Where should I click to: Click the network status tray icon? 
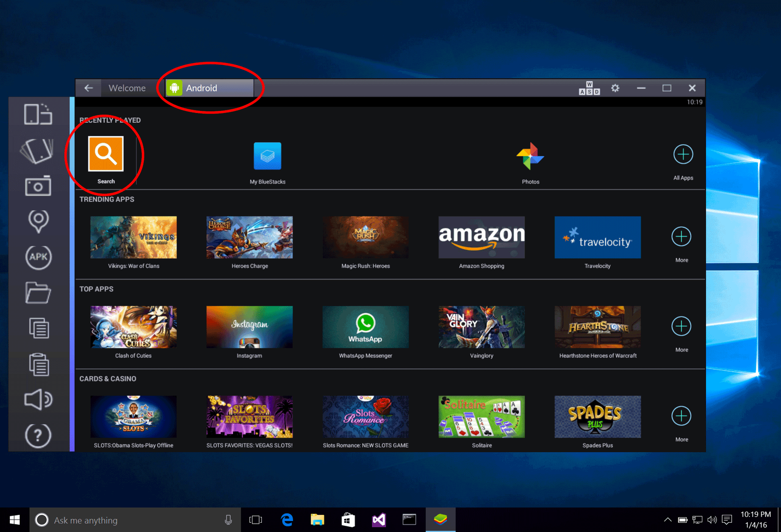(x=698, y=520)
